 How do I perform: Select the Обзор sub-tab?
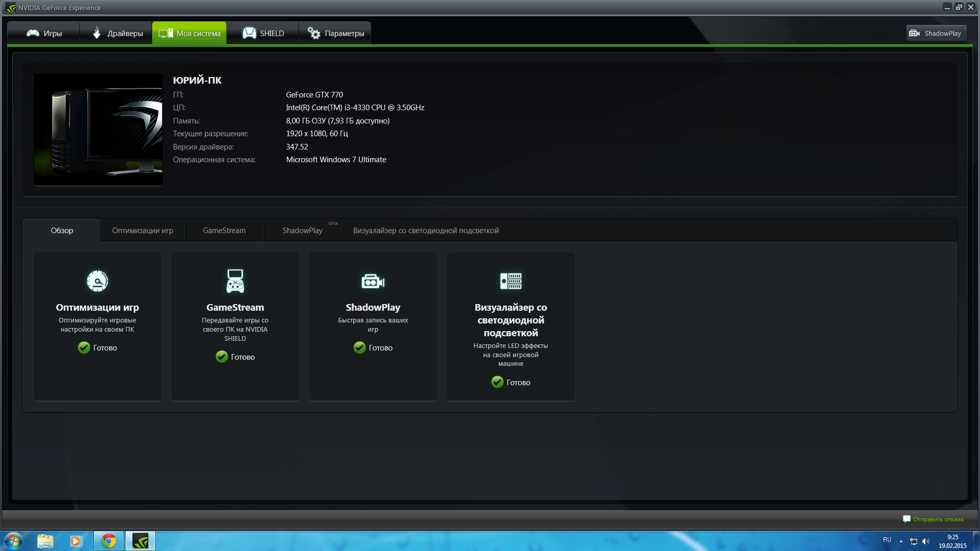tap(62, 231)
